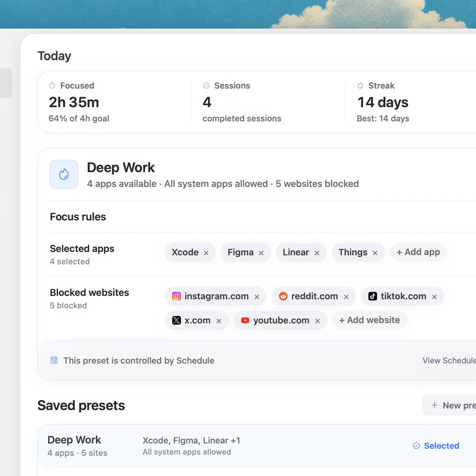This screenshot has height=476, width=476.
Task: Click the 'Blocked websites' row label
Action: click(89, 293)
